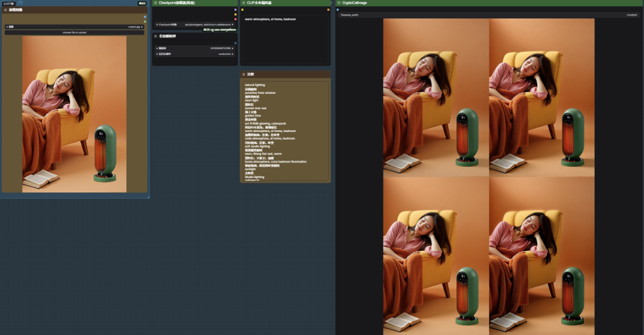Click the bottom-left generated output image
644x335 pixels.
pyautogui.click(x=436, y=256)
